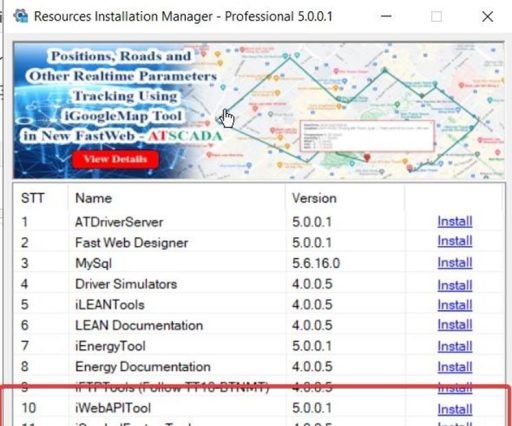Viewport: 512px width, 426px height.
Task: Click row number 10 cell
Action: click(28, 408)
